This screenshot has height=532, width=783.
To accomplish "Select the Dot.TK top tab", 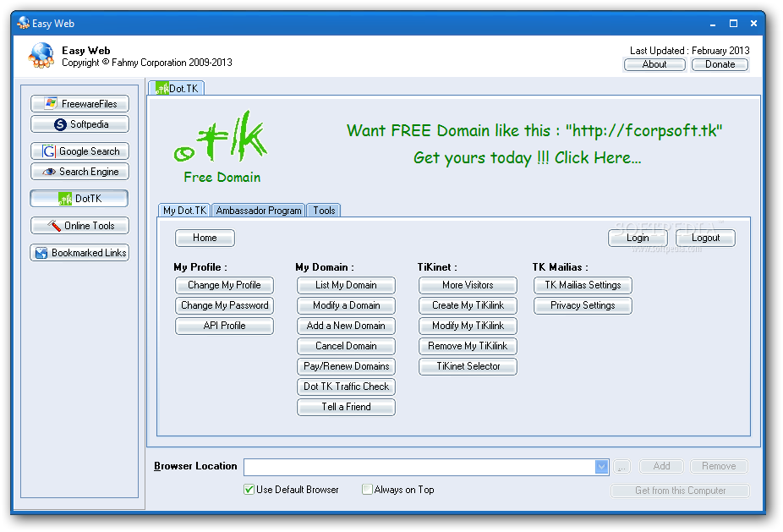I will pos(176,89).
